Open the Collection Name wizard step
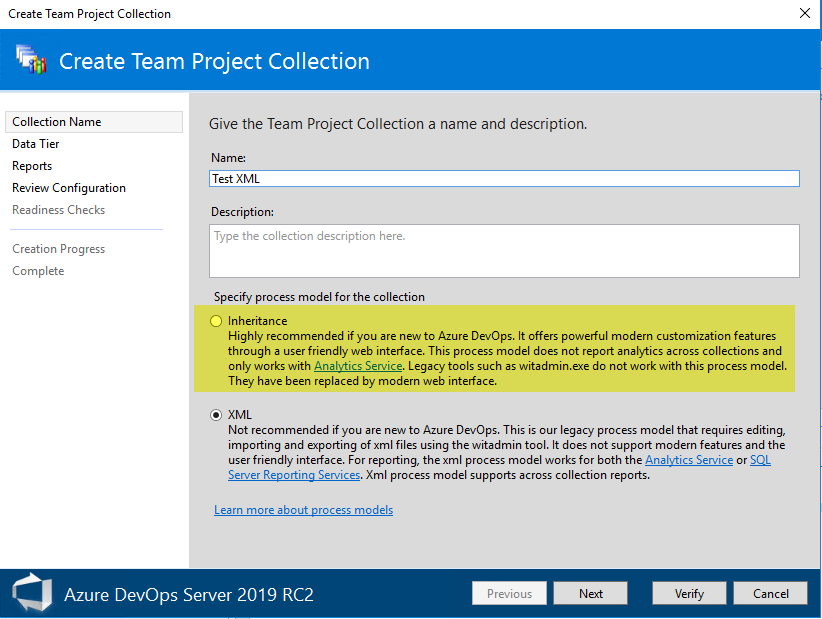This screenshot has height=619, width=822. [94, 122]
